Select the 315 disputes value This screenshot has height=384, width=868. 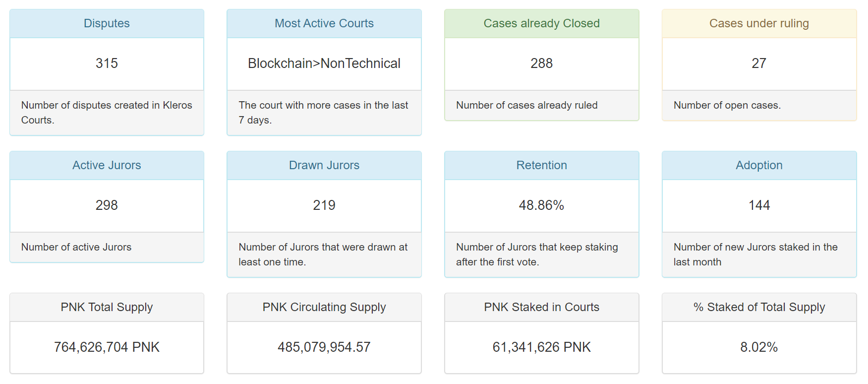click(x=107, y=64)
